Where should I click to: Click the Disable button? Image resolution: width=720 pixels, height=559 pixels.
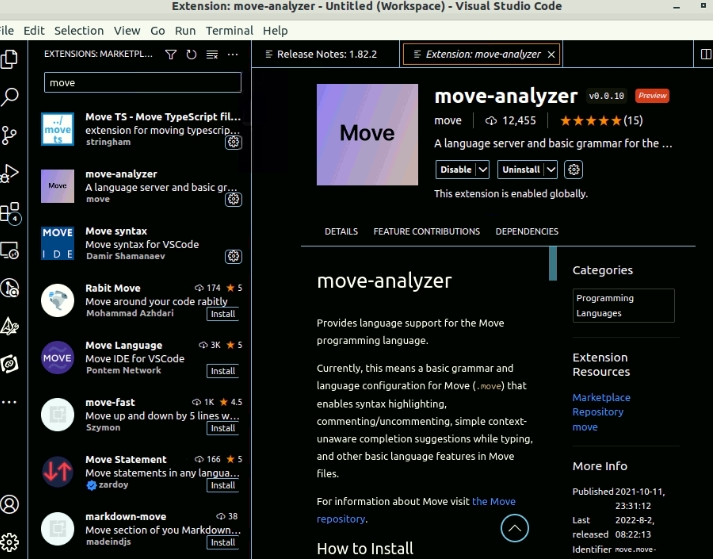pos(456,169)
